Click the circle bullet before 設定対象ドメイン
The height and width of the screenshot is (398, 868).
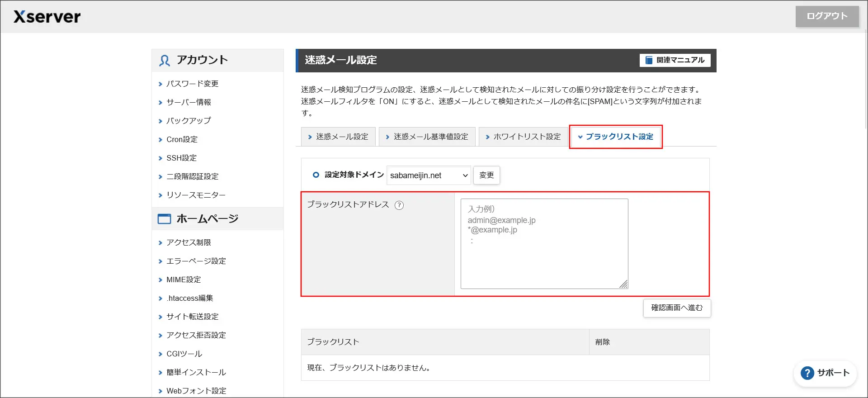click(x=316, y=175)
